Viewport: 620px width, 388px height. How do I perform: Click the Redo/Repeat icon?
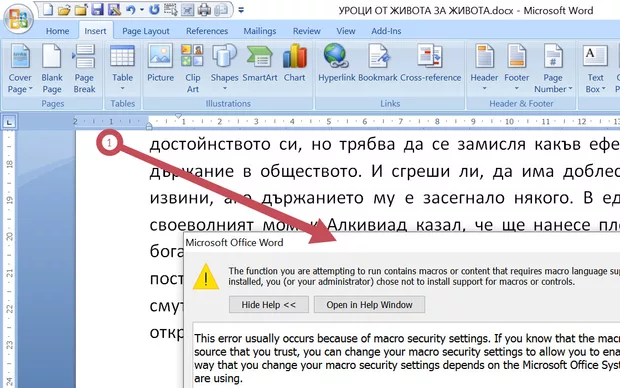(154, 9)
